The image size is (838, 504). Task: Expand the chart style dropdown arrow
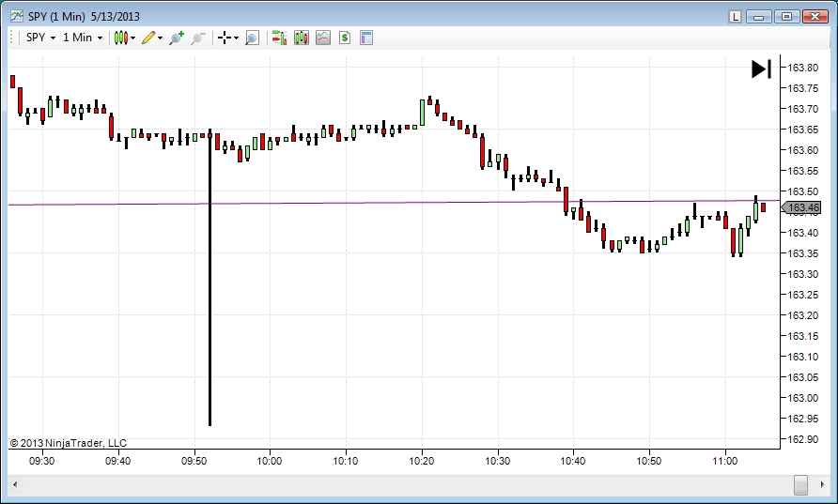coord(132,38)
